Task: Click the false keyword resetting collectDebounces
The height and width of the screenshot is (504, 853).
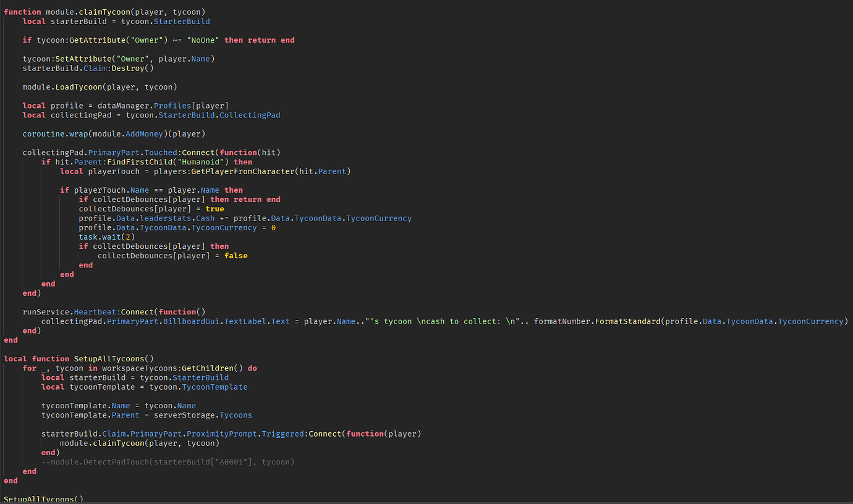Action: click(236, 255)
